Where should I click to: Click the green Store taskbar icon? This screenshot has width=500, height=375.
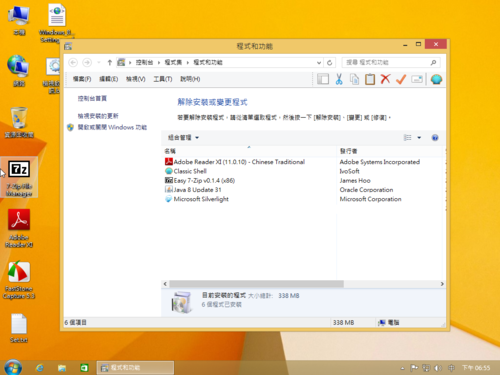tap(84, 368)
